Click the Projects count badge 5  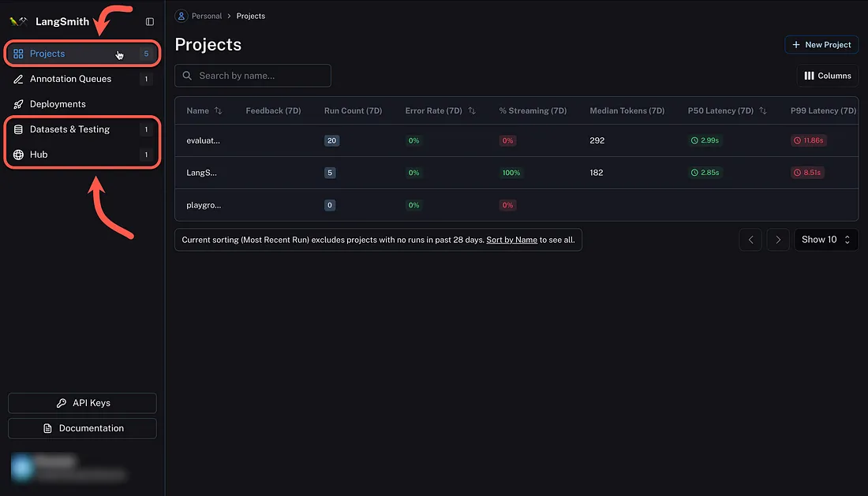[x=146, y=54]
